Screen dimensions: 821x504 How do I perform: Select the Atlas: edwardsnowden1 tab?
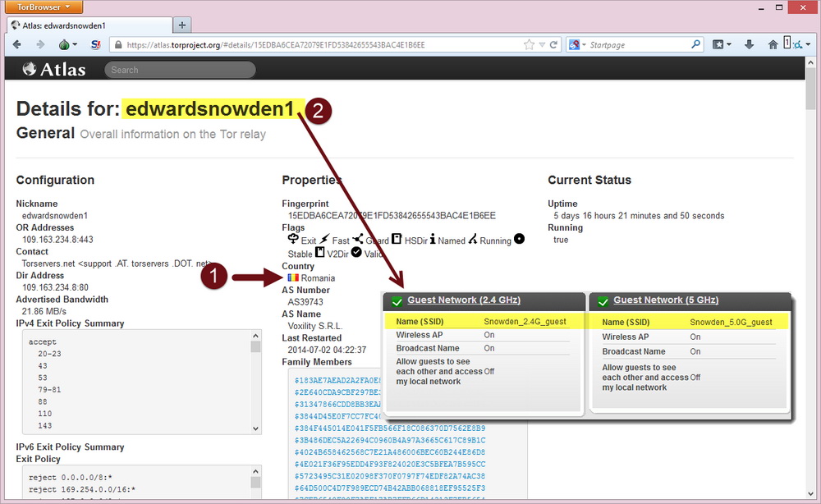point(89,25)
